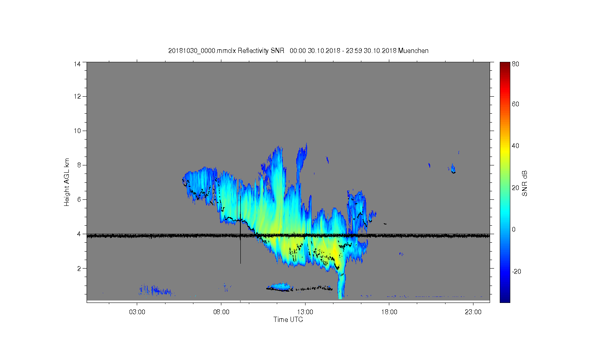Click the 18:00 time tick label
Image resolution: width=607 pixels, height=364 pixels.
pyautogui.click(x=389, y=312)
